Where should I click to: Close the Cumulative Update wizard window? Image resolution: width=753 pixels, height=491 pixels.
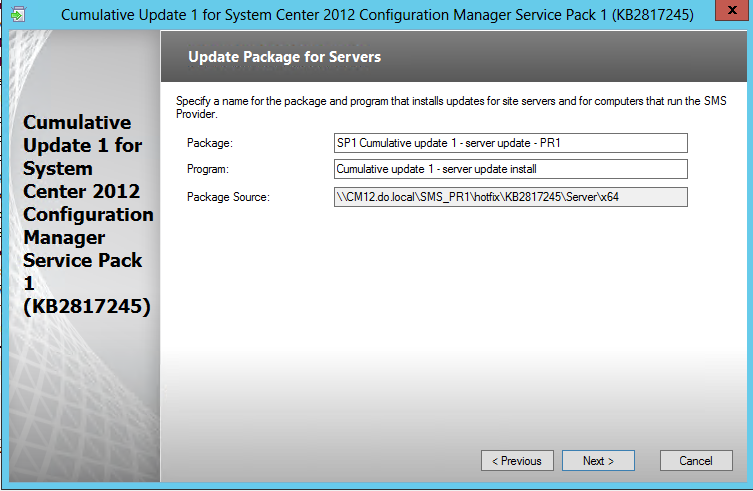click(732, 10)
